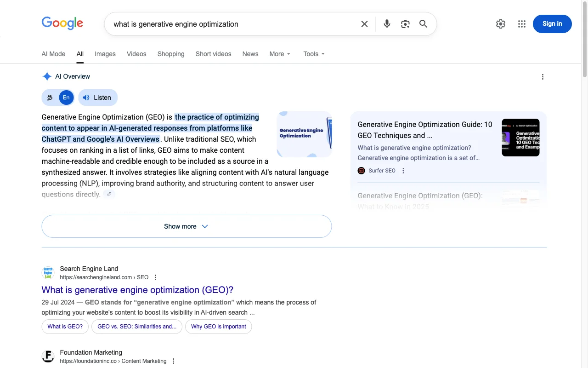Viewport: 588px width, 368px height.
Task: Click the AI Overview sparkle icon
Action: click(46, 76)
